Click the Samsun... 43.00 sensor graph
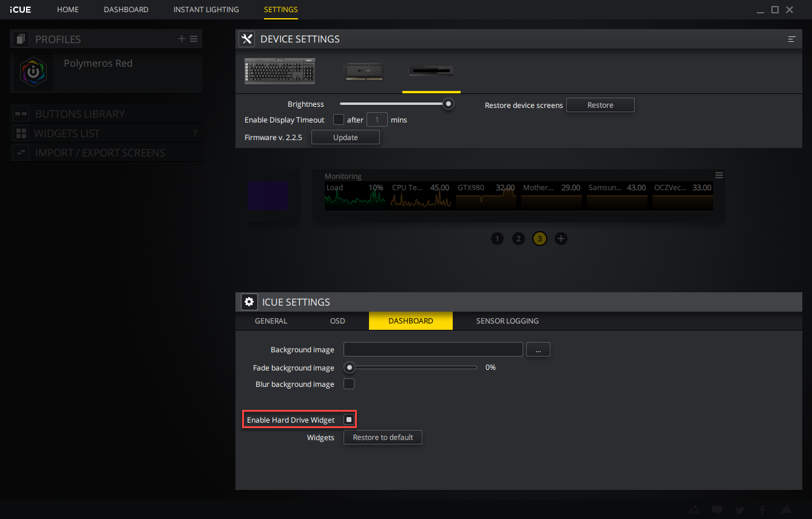The height and width of the screenshot is (519, 812). coord(617,196)
